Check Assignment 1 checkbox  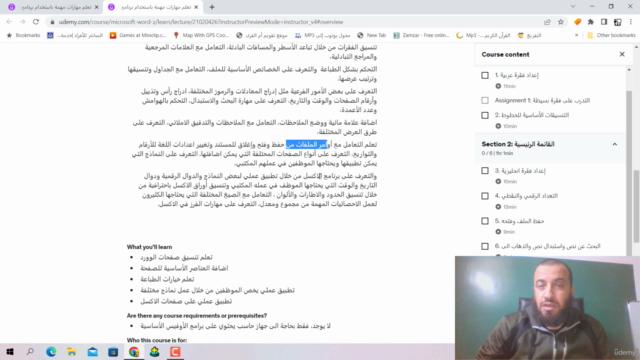tap(485, 100)
